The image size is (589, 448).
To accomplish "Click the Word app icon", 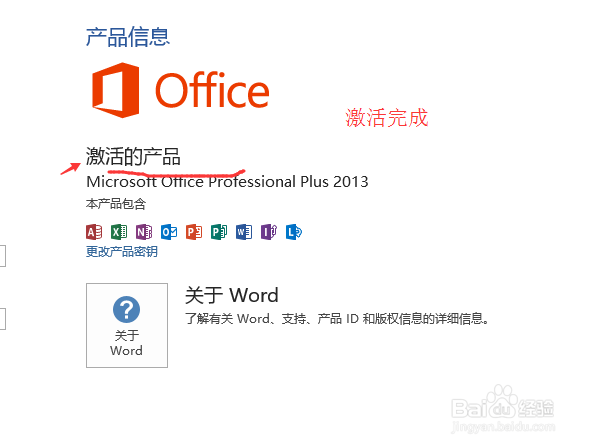I will click(244, 232).
